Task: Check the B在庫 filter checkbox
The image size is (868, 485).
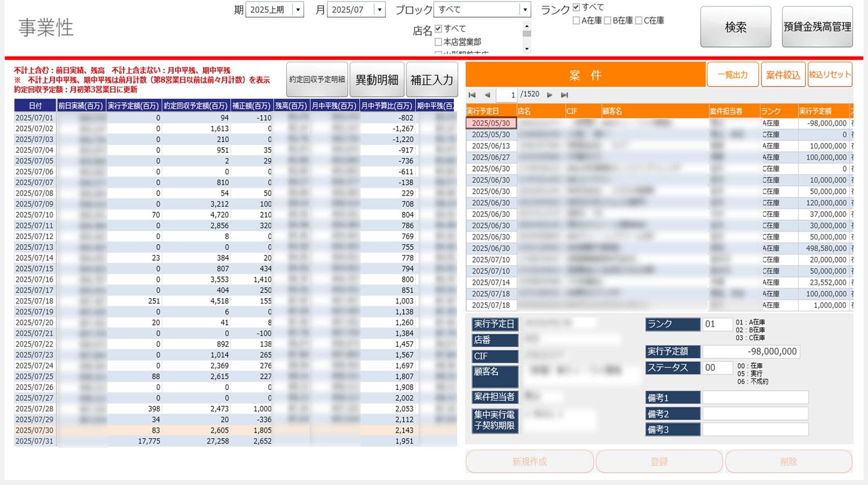Action: tap(607, 20)
